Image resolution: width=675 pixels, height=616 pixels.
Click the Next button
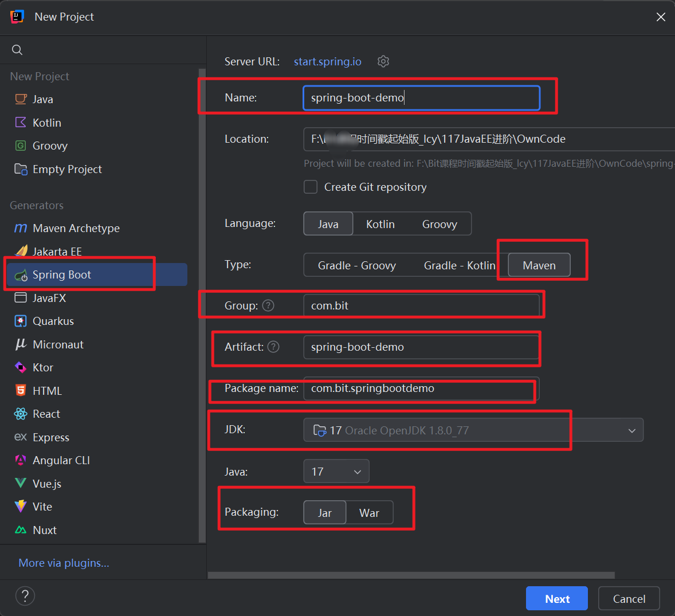(556, 598)
